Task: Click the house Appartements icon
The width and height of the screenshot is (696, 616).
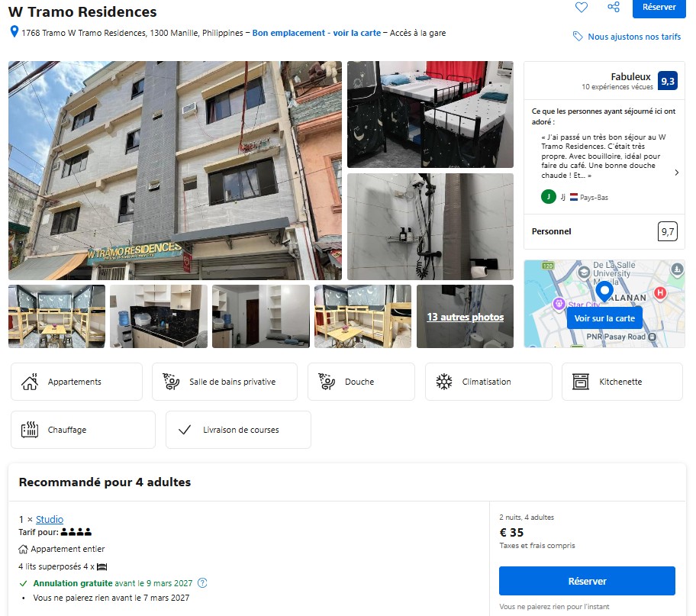Action: click(30, 382)
